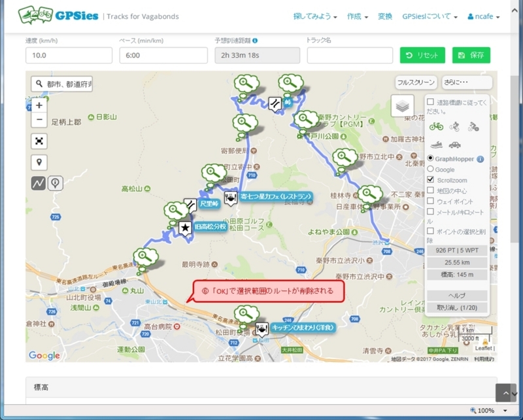
Task: Click the Google logo on the map
Action: pyautogui.click(x=44, y=356)
